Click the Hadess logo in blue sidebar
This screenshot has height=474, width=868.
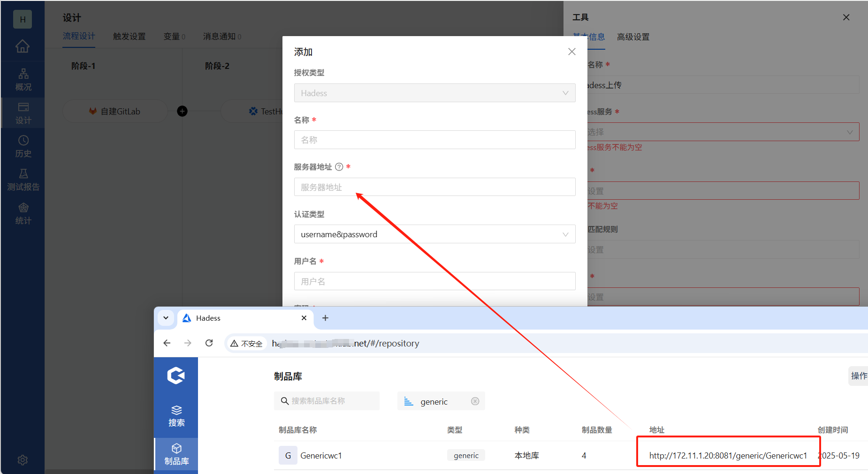point(176,375)
